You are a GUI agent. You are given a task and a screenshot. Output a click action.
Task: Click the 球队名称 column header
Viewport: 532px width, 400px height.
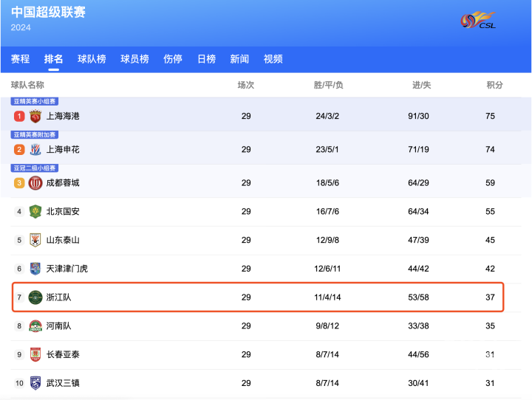27,85
